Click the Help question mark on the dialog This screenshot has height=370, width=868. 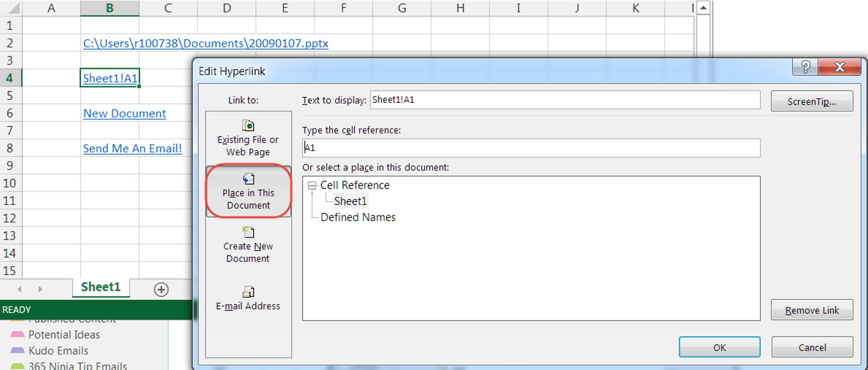pyautogui.click(x=805, y=67)
